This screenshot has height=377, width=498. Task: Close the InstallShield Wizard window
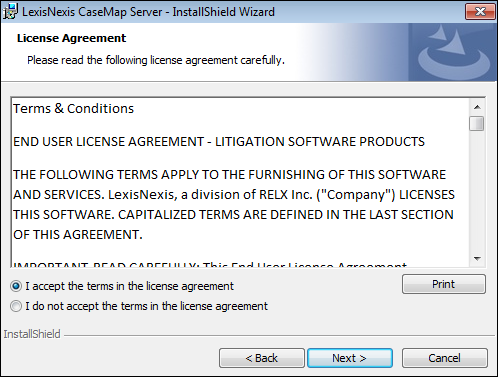[480, 12]
